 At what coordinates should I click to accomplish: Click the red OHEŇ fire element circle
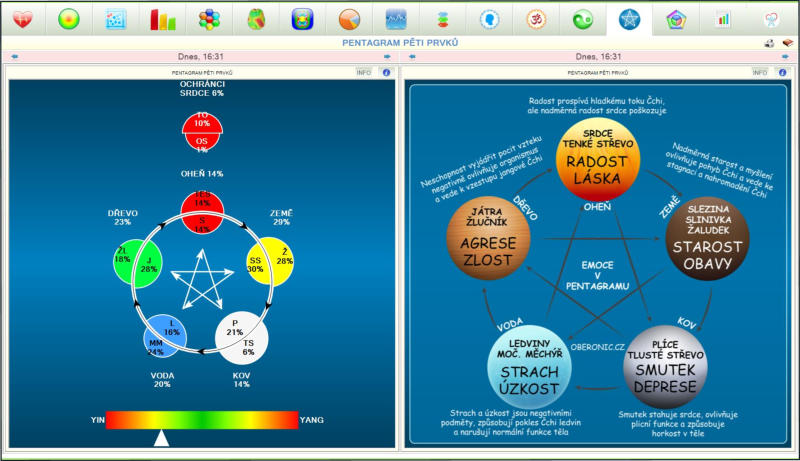(202, 210)
